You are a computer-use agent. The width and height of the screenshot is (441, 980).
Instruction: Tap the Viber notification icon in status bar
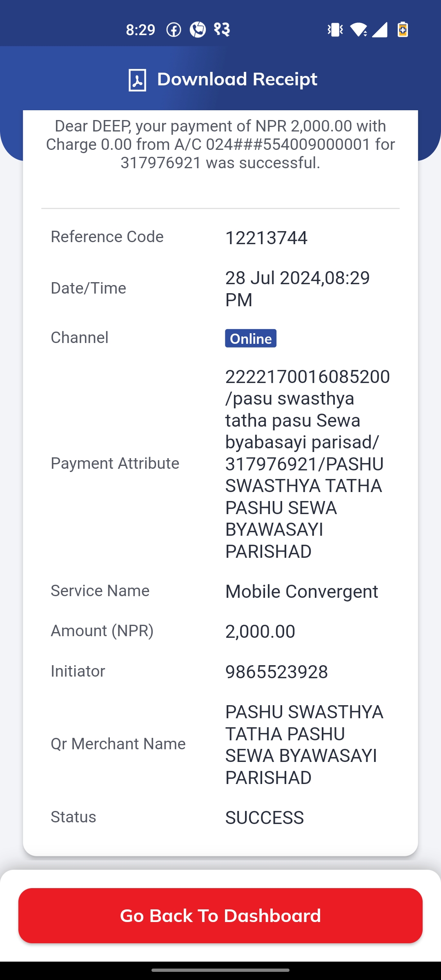pos(198,29)
